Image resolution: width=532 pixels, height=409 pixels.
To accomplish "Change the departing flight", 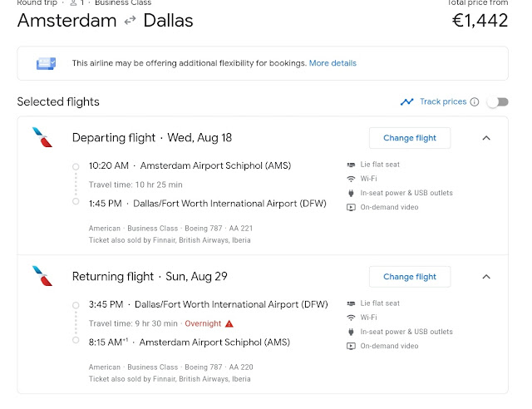I will click(410, 138).
